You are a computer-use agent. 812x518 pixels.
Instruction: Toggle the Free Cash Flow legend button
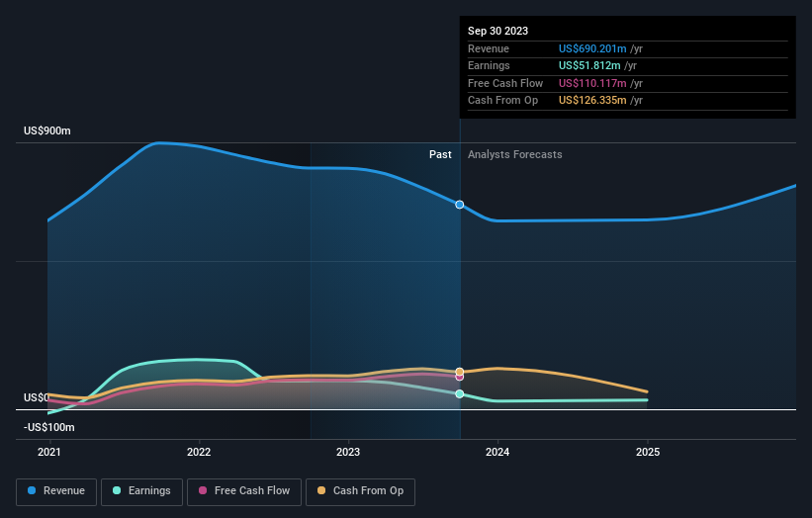[x=244, y=491]
